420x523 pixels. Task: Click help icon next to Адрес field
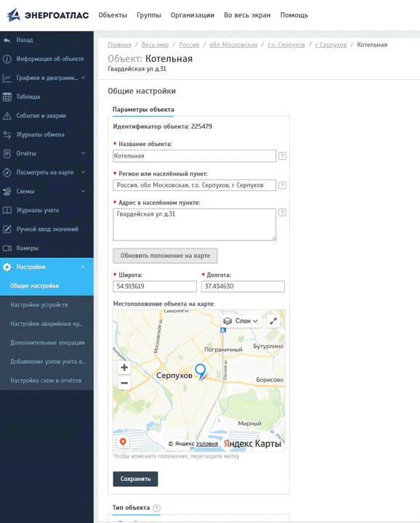(x=282, y=212)
